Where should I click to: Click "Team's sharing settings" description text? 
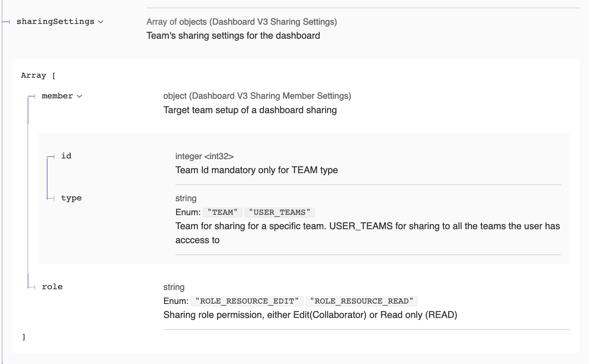pos(233,36)
